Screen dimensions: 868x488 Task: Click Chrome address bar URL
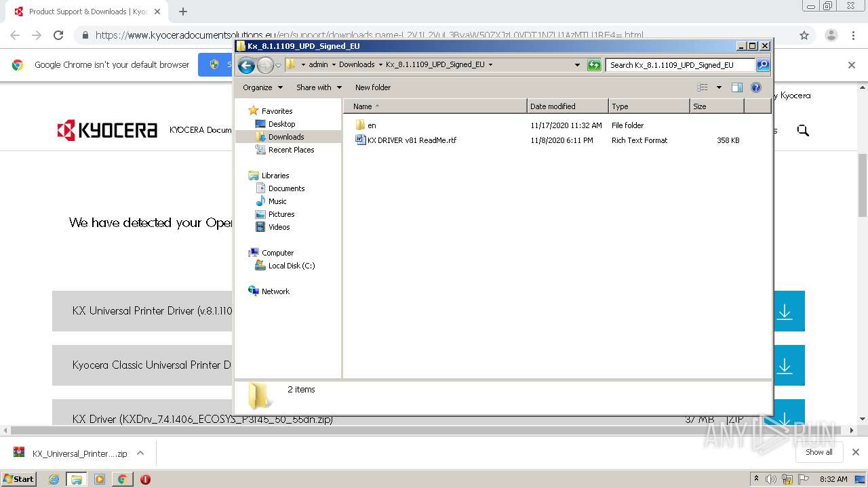(370, 35)
